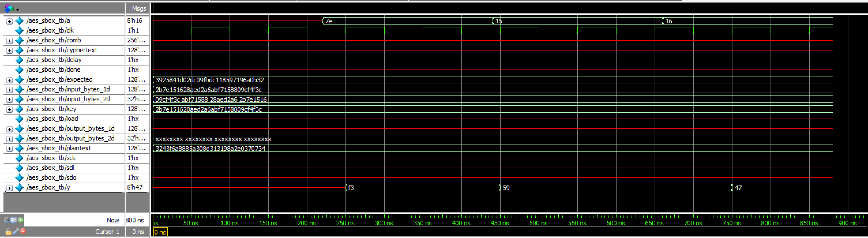
Task: Click the Edit grid and timeline preferences icon
Action: (x=14, y=220)
